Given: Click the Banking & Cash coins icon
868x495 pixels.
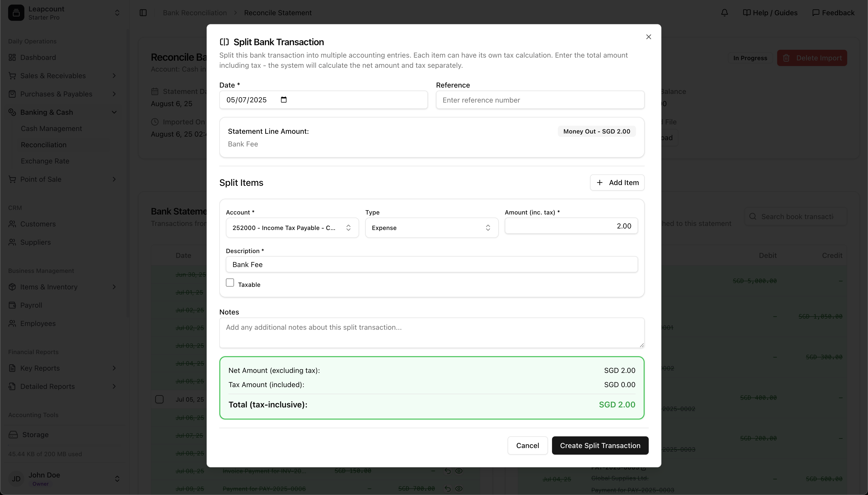Looking at the screenshot, I should [x=12, y=112].
